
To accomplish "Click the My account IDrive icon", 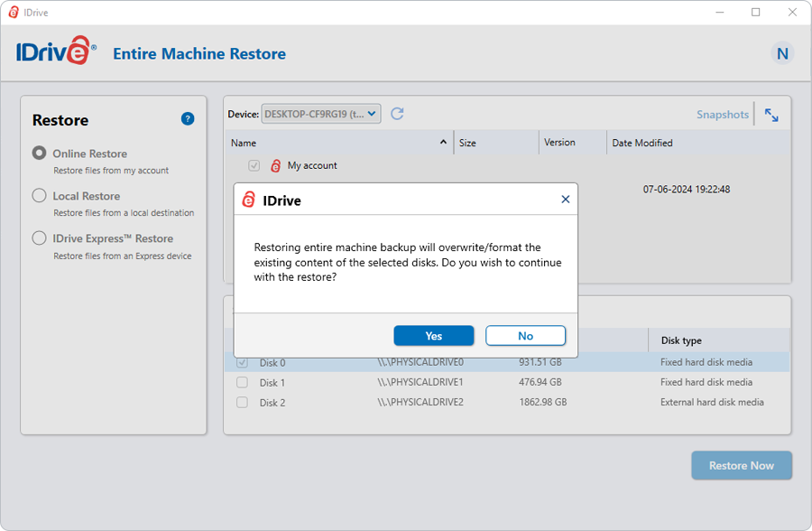I will click(x=276, y=165).
